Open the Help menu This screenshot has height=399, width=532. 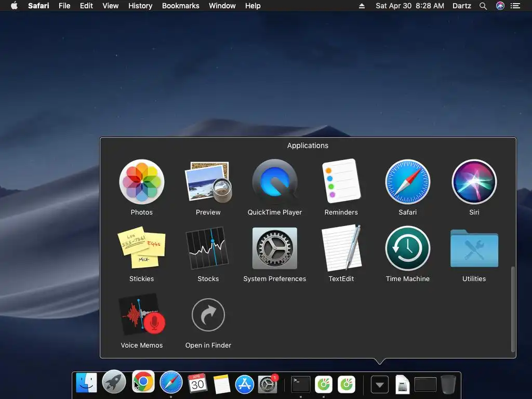[x=253, y=6]
